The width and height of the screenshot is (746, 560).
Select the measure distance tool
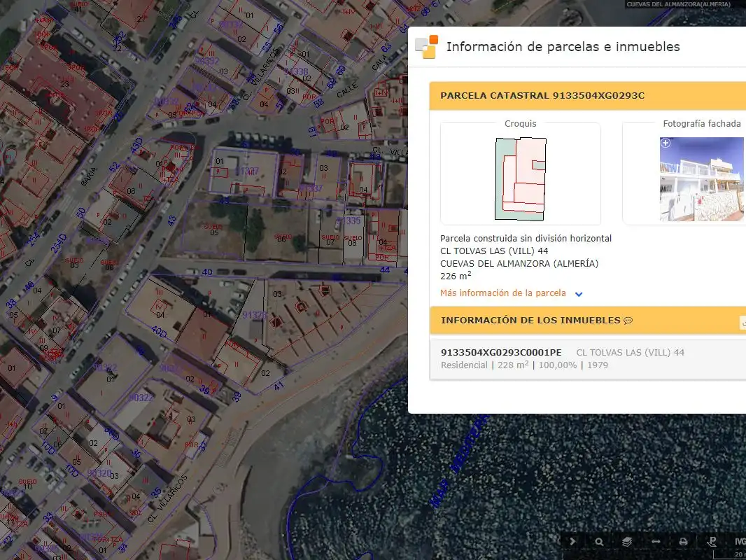(x=656, y=541)
